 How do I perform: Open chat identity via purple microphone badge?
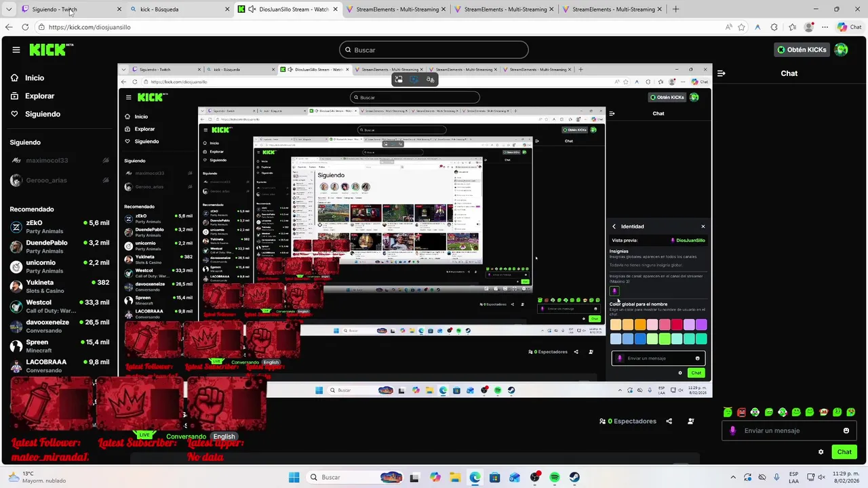[732, 430]
